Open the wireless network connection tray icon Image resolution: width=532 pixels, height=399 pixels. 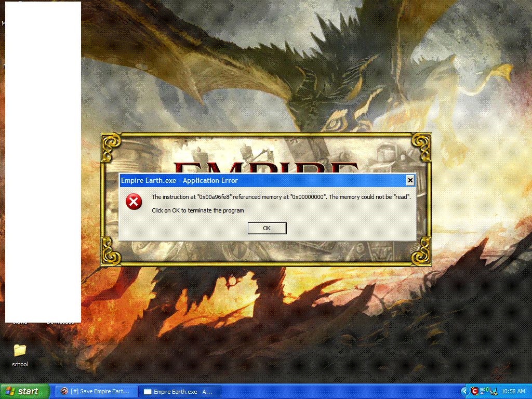[x=484, y=391]
